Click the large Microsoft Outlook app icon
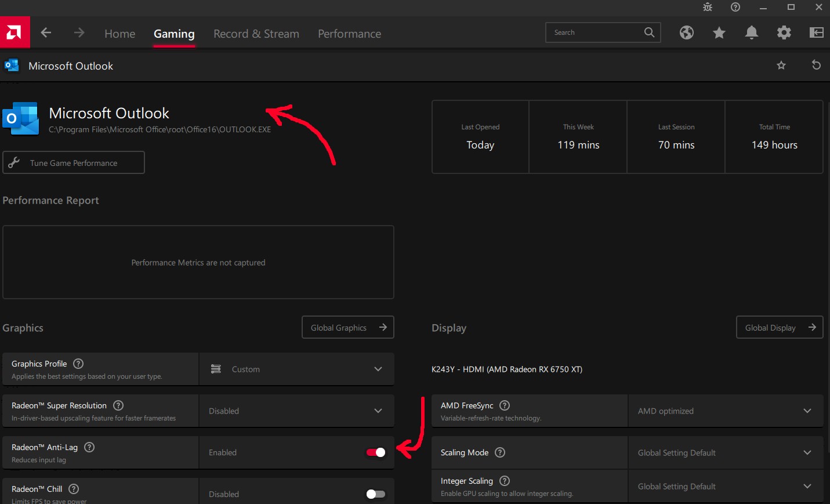830x504 pixels. click(x=21, y=118)
